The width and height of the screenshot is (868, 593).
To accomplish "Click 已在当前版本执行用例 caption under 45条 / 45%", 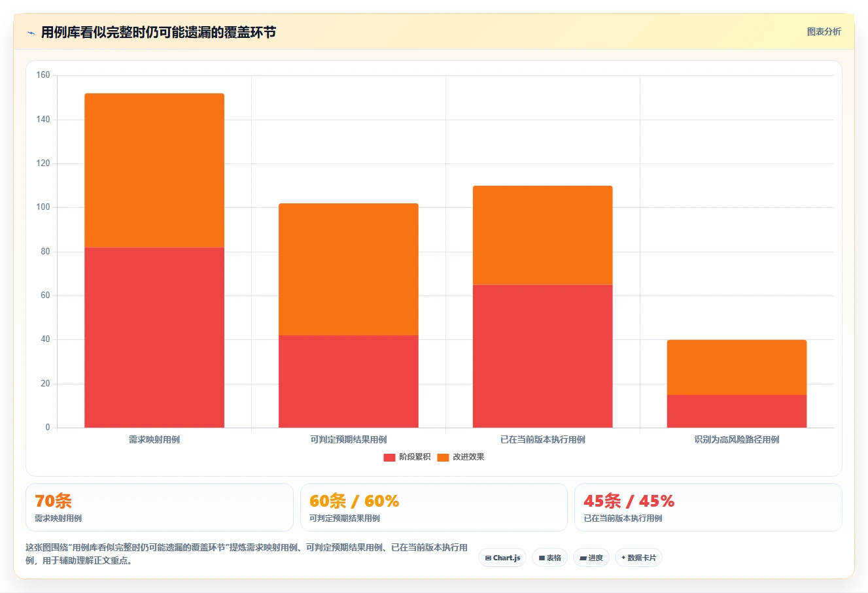I will [623, 518].
